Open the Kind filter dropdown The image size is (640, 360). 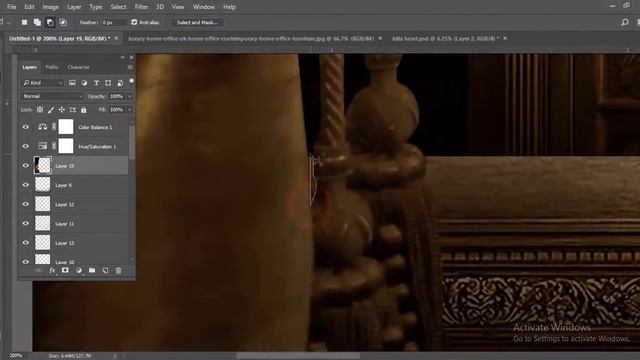pyautogui.click(x=43, y=83)
